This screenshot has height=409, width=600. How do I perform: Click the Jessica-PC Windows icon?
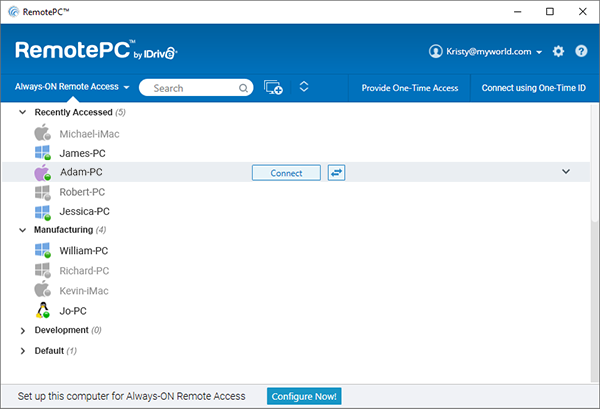[x=42, y=213]
